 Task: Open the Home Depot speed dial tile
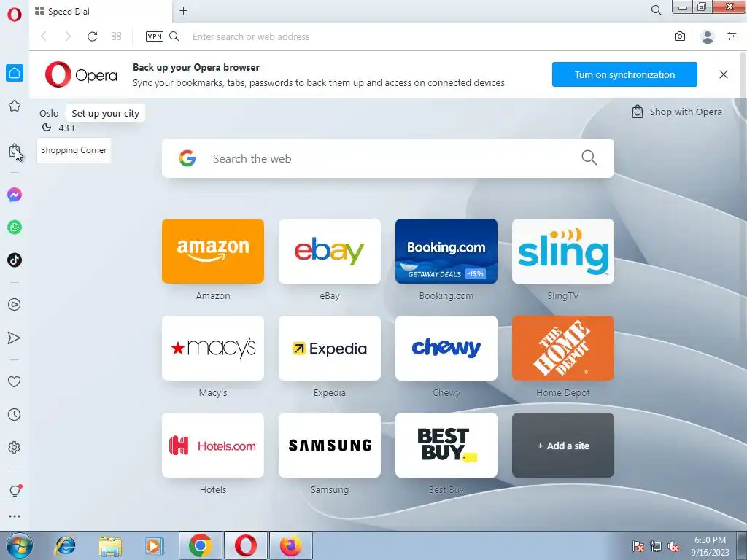[563, 348]
